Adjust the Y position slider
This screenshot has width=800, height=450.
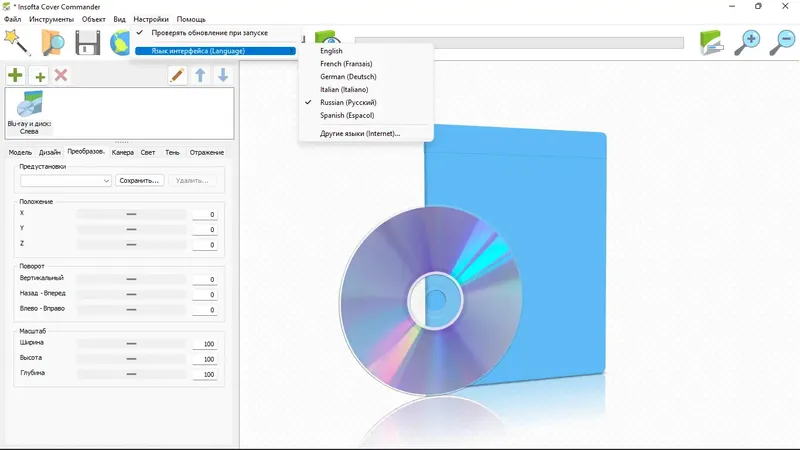[x=131, y=230]
